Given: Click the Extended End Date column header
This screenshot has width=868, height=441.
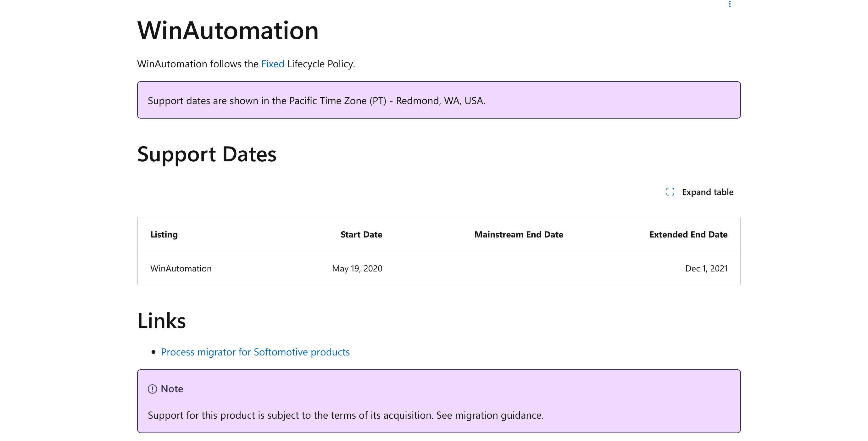Looking at the screenshot, I should click(688, 234).
